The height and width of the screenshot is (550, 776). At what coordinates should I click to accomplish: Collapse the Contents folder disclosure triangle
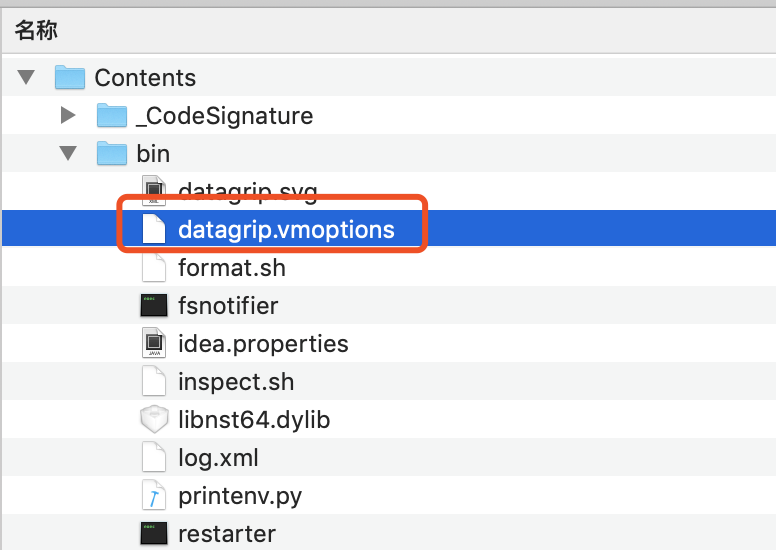(26, 77)
